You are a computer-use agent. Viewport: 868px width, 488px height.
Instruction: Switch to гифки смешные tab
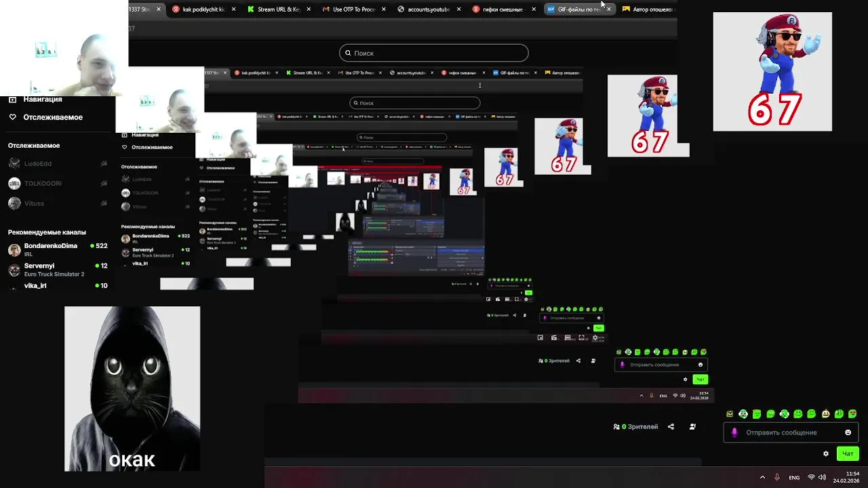[502, 9]
